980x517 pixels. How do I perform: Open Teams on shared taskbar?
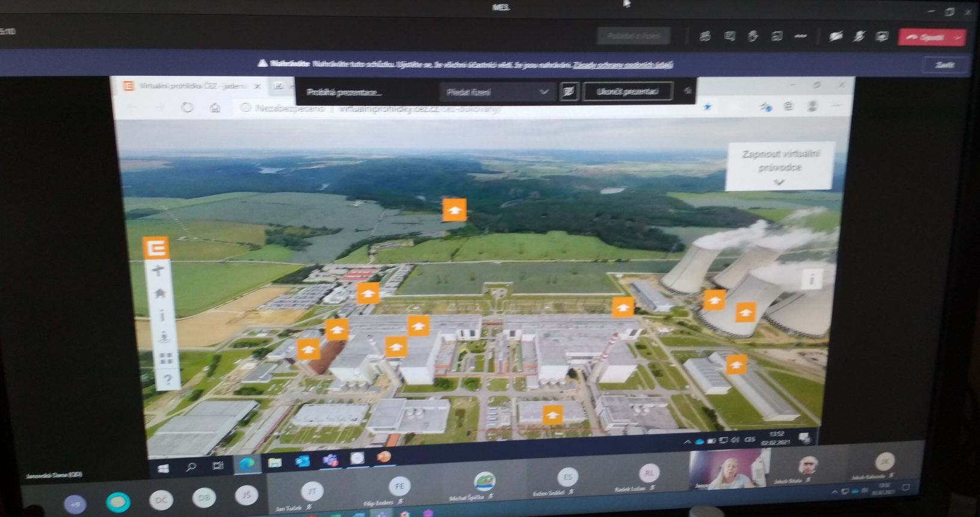pyautogui.click(x=329, y=461)
